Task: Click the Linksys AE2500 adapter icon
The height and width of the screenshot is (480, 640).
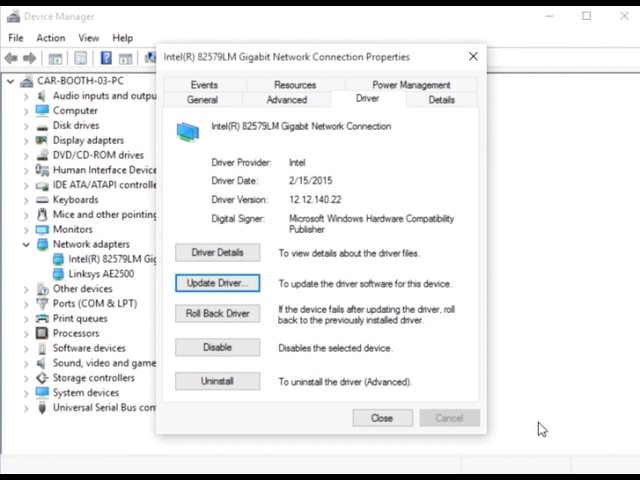Action: (x=58, y=274)
